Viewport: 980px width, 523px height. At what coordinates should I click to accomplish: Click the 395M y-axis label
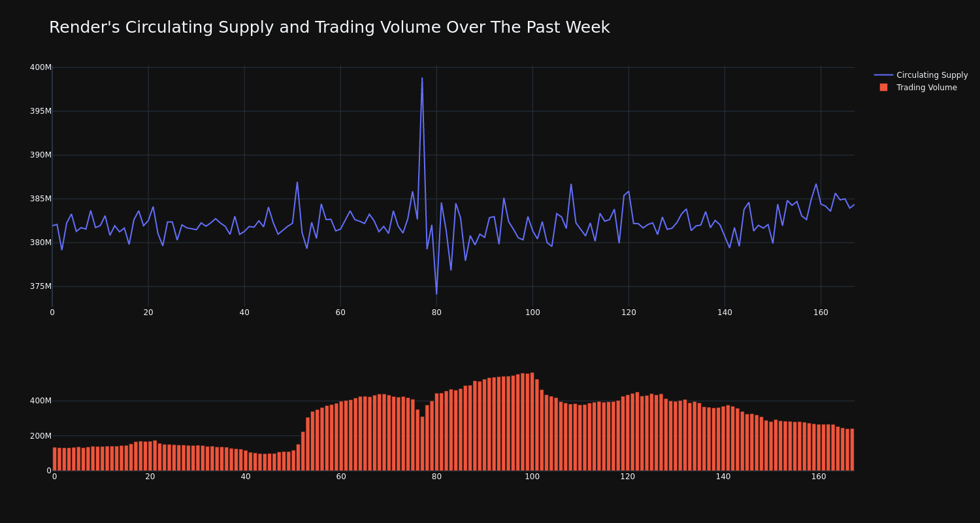click(41, 111)
